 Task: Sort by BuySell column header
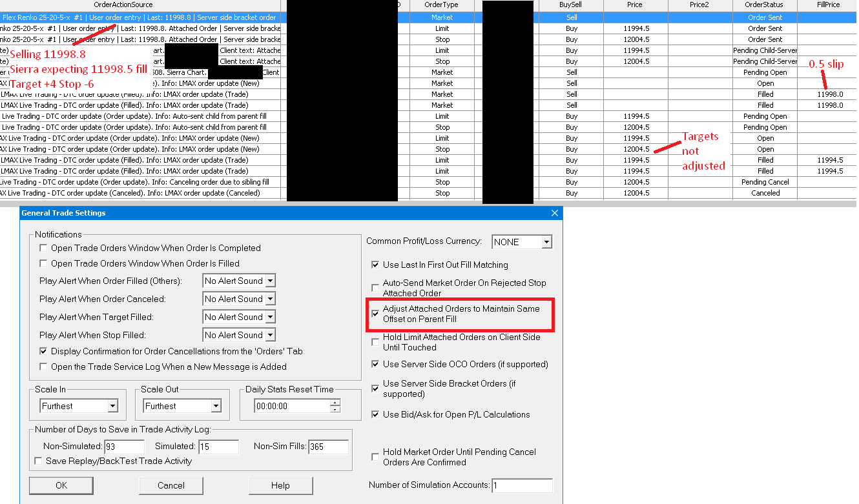click(572, 5)
